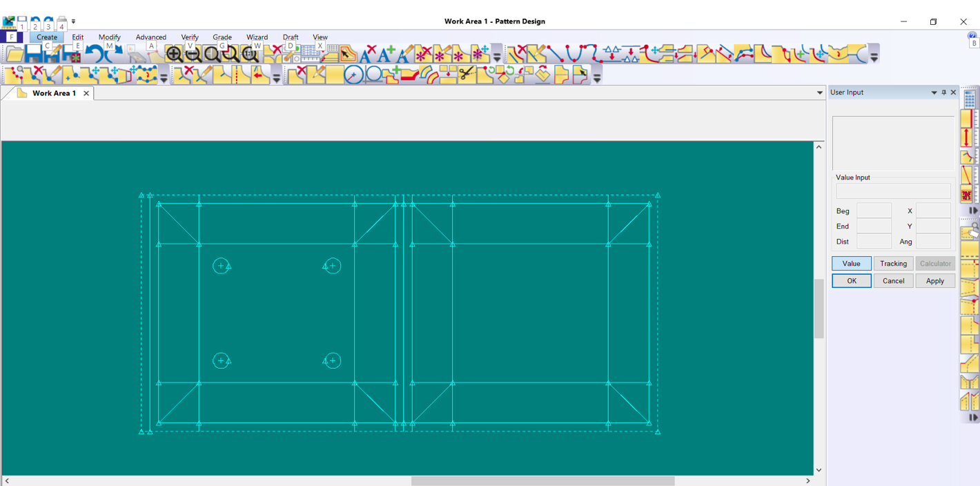Click the Cancel button in User Input
980x486 pixels.
[x=893, y=281]
